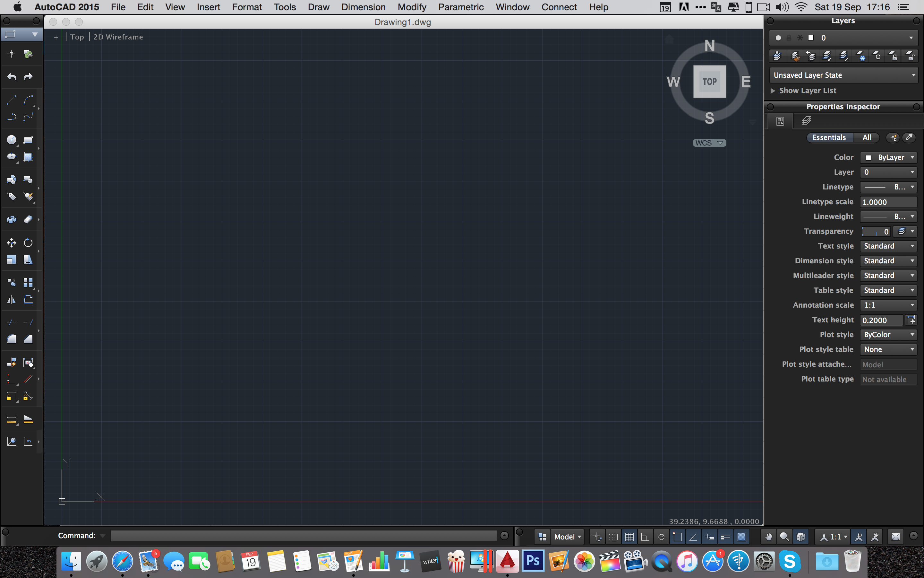The width and height of the screenshot is (924, 578).
Task: Click the TOP face of ViewCube
Action: tap(709, 82)
